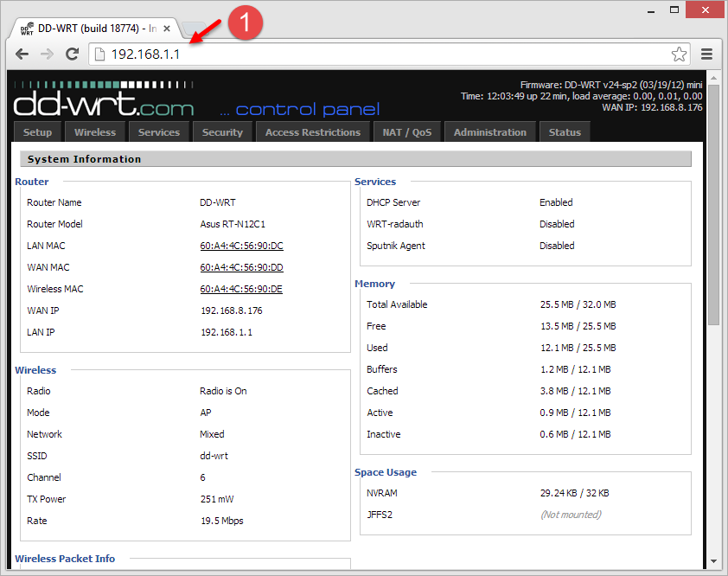Viewport: 728px width, 576px height.
Task: Switch to the Services tab
Action: pos(159,132)
